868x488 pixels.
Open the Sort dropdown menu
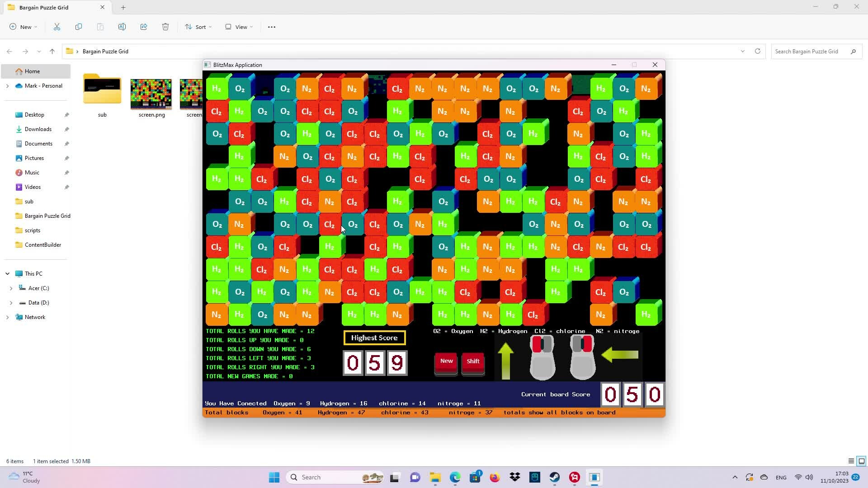coord(198,27)
